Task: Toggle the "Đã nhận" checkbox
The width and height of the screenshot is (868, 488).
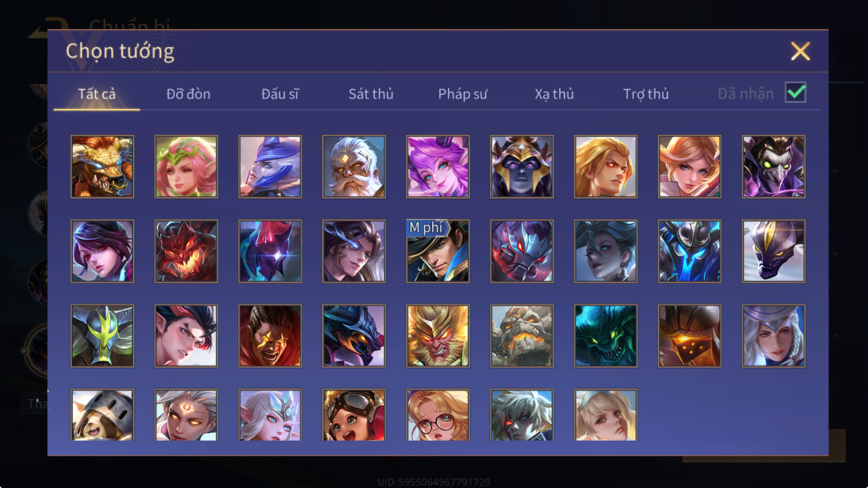Action: point(795,93)
